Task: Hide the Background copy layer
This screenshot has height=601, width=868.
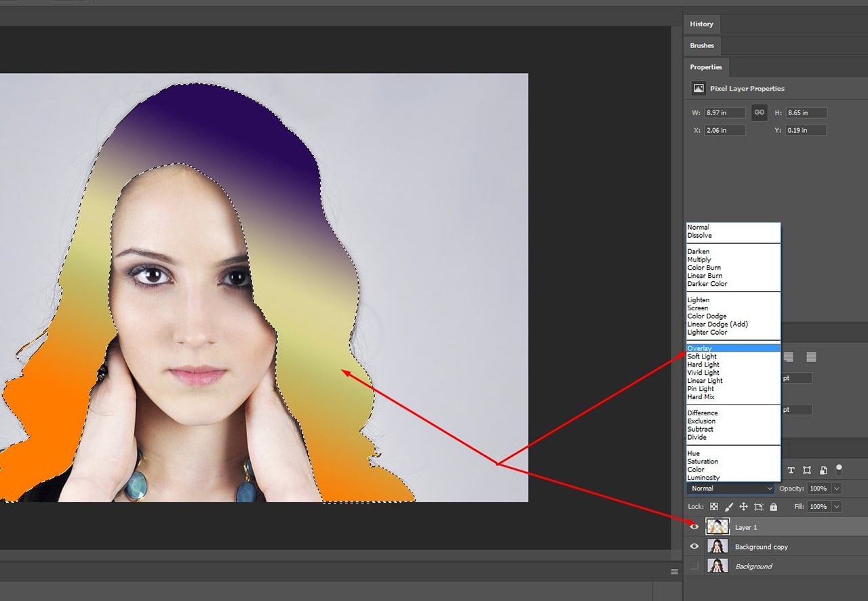Action: [694, 546]
